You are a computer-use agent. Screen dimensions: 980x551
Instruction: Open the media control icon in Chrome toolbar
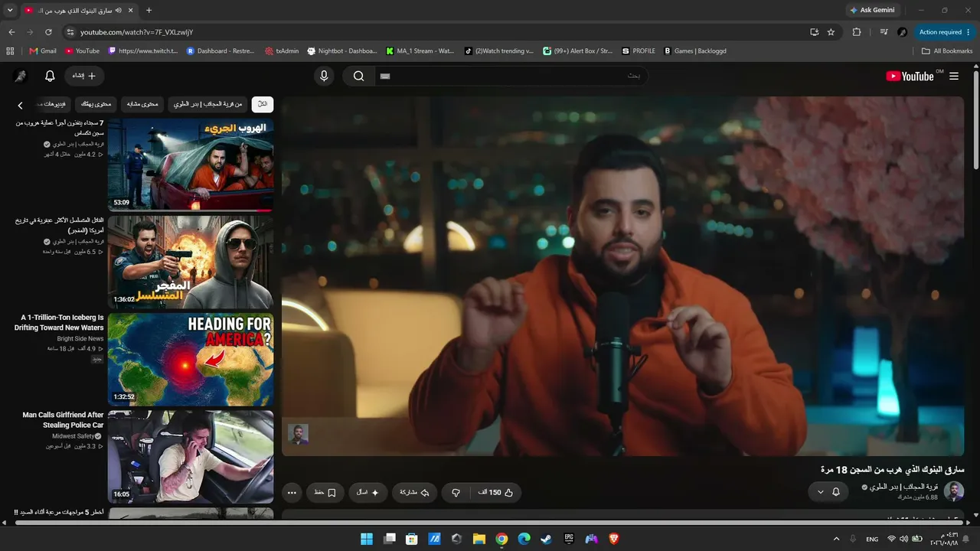point(884,32)
